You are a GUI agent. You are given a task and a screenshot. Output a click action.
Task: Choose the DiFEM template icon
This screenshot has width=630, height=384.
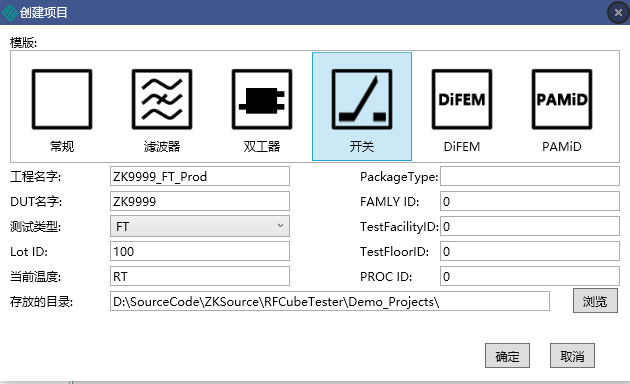pyautogui.click(x=462, y=99)
